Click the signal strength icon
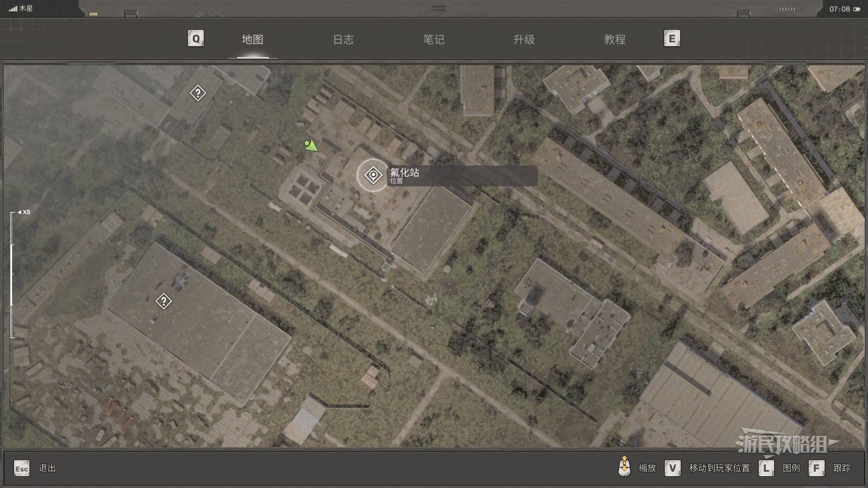The height and width of the screenshot is (488, 868). (x=13, y=9)
